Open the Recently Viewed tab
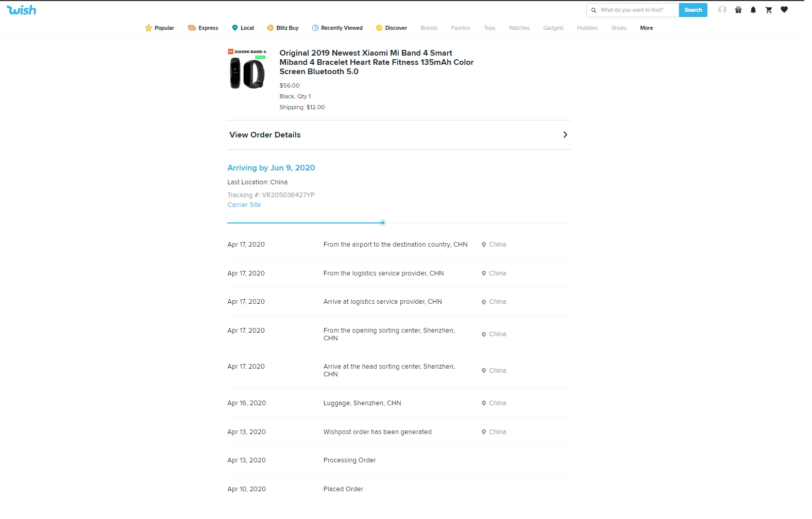Screen dimensions: 812x519 coord(337,28)
